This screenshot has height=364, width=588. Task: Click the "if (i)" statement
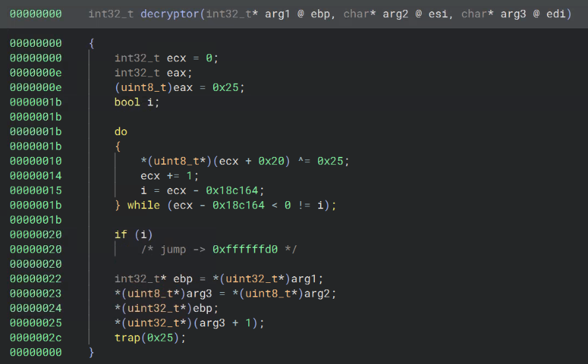tap(133, 235)
